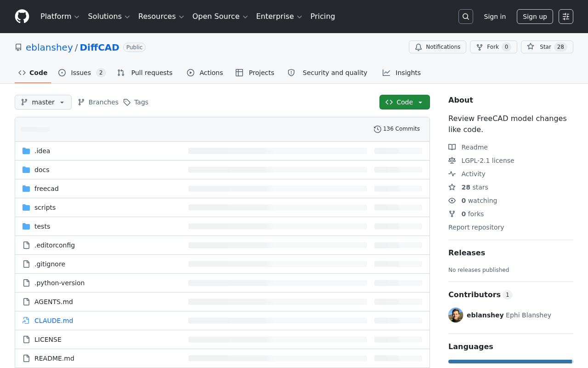Open the Pricing link
The image size is (588, 368).
coord(323,17)
